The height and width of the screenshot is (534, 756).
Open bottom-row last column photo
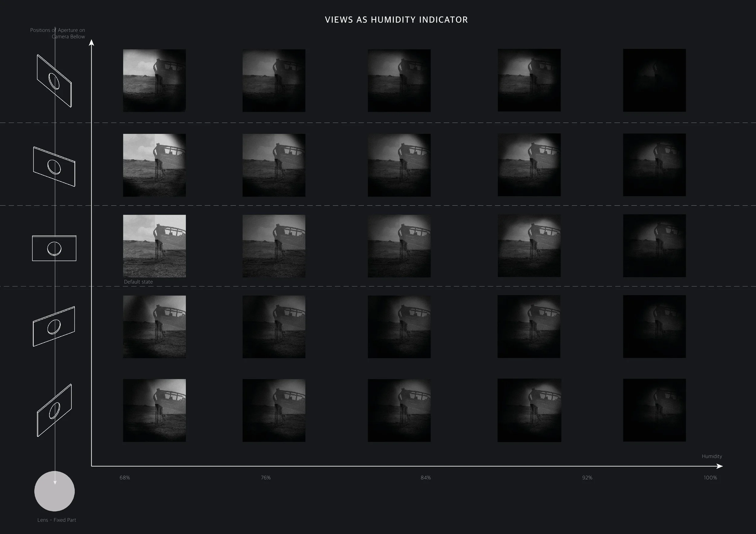pyautogui.click(x=655, y=410)
